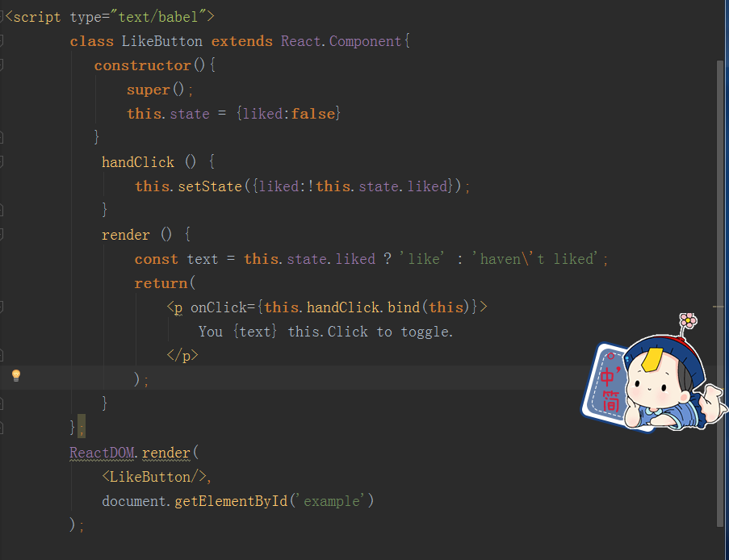Click the sticky note on mascot's forehead
The height and width of the screenshot is (560, 729).
pos(651,359)
